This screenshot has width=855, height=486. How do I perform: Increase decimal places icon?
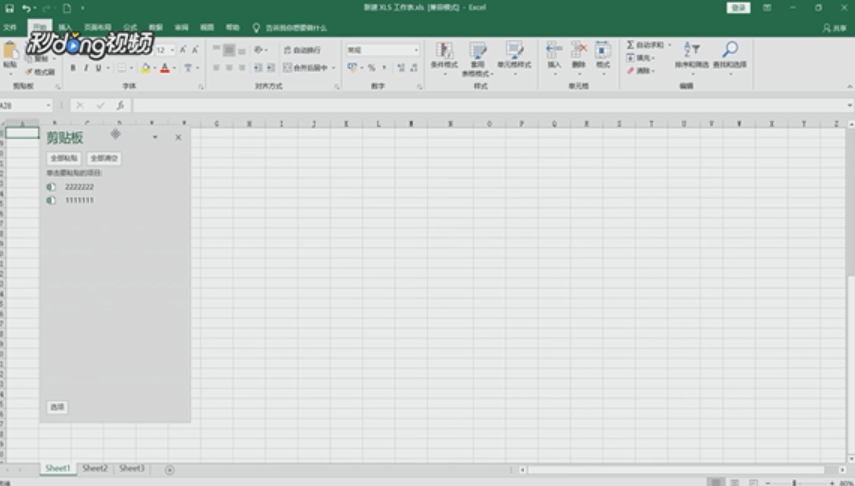point(401,68)
